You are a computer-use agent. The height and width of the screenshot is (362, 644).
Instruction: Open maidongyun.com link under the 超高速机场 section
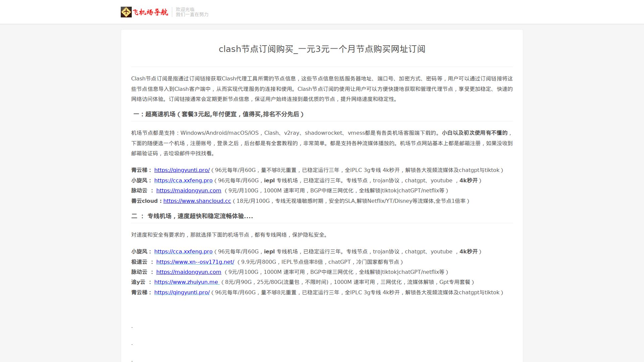[189, 191]
